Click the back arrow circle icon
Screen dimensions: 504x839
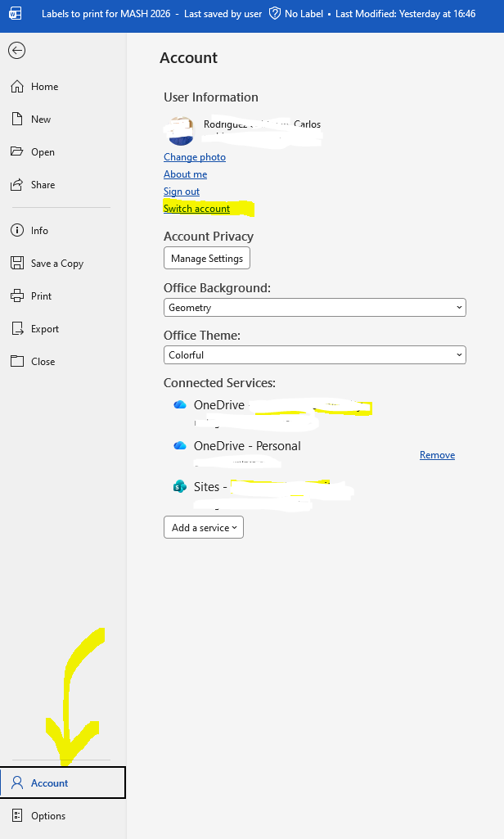[x=16, y=50]
